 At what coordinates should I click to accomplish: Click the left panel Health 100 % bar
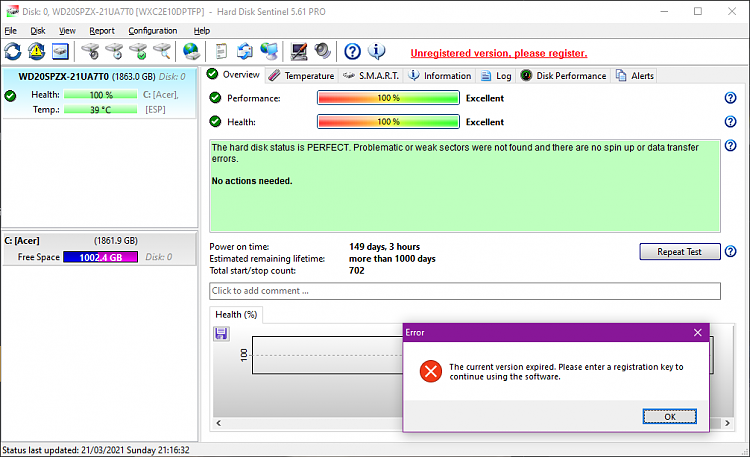point(100,95)
